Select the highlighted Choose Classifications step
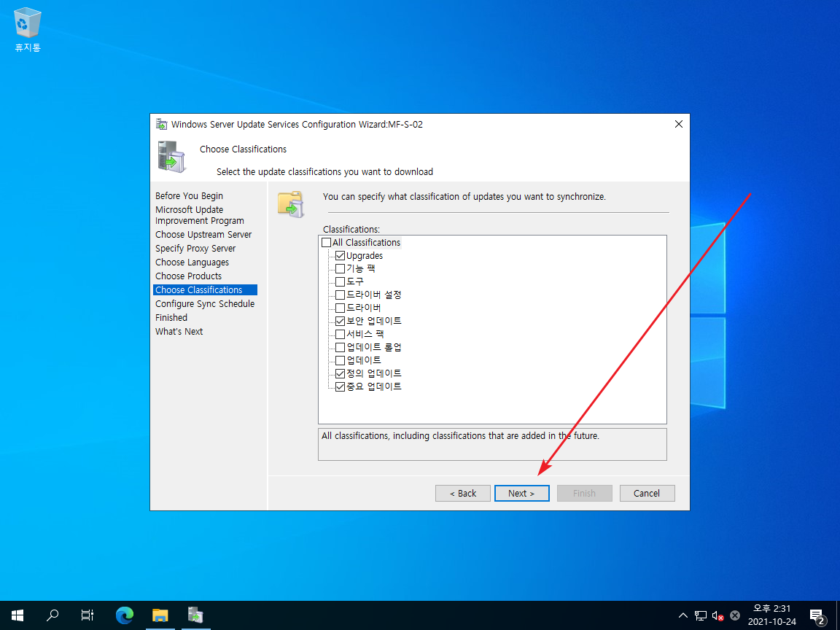This screenshot has height=630, width=840. [x=205, y=289]
